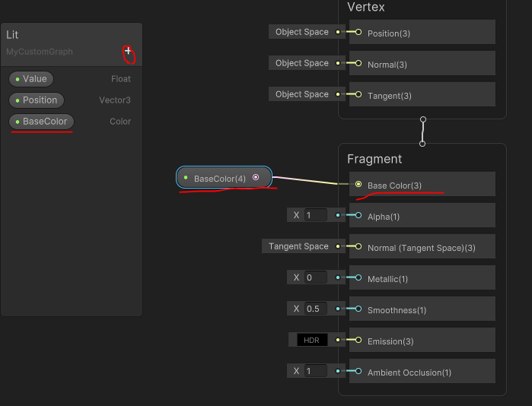The height and width of the screenshot is (406, 532).
Task: Click the Vertex block bottom connector circle
Action: pyautogui.click(x=422, y=119)
